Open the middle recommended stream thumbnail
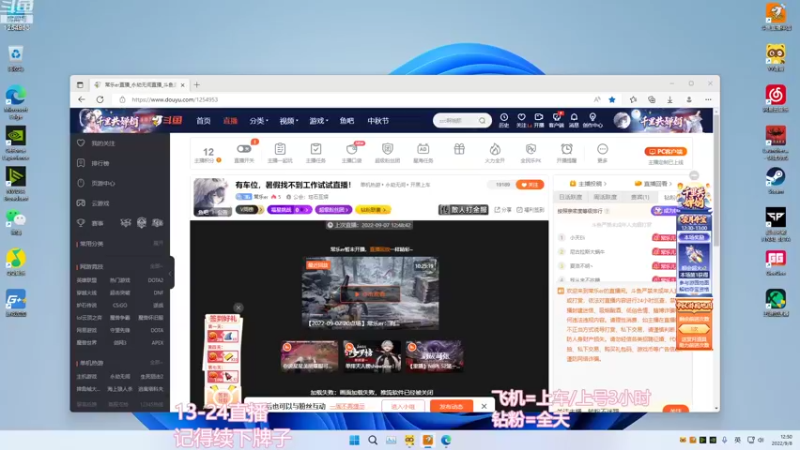The width and height of the screenshot is (800, 450). tap(371, 356)
